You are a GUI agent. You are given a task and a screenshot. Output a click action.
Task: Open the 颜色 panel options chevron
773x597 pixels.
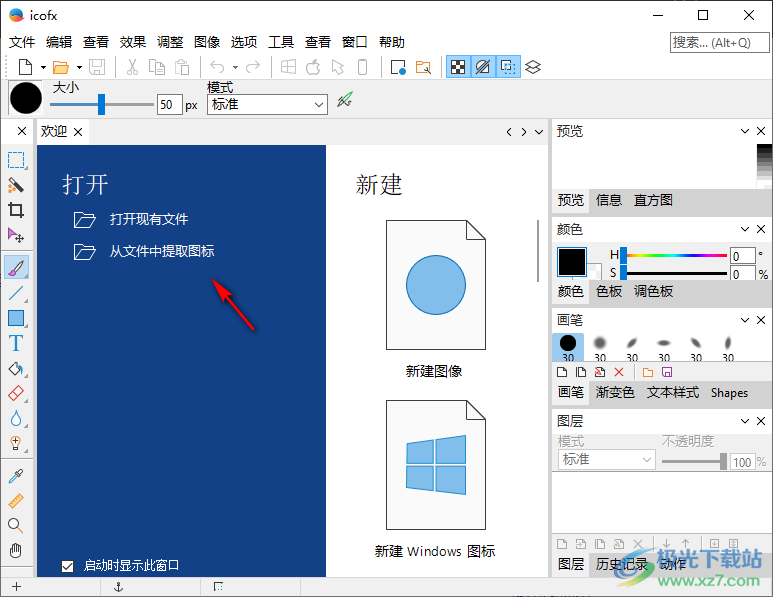point(745,229)
